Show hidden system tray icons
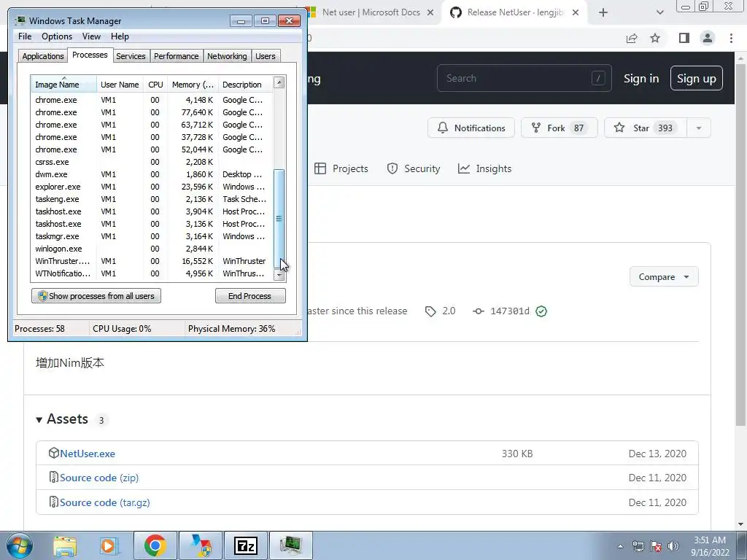This screenshot has height=560, width=747. click(x=620, y=546)
